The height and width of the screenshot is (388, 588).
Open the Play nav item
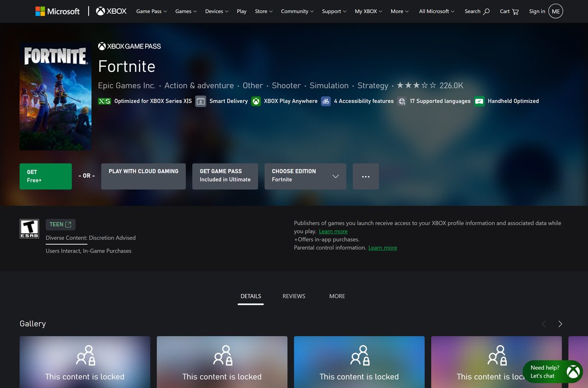click(x=242, y=11)
